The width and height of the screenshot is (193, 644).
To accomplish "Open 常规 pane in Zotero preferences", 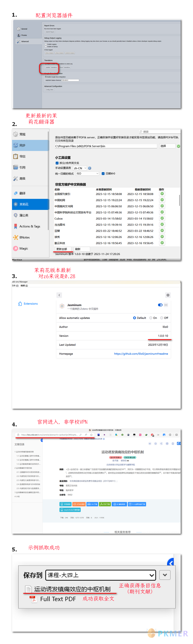I will click(30, 134).
